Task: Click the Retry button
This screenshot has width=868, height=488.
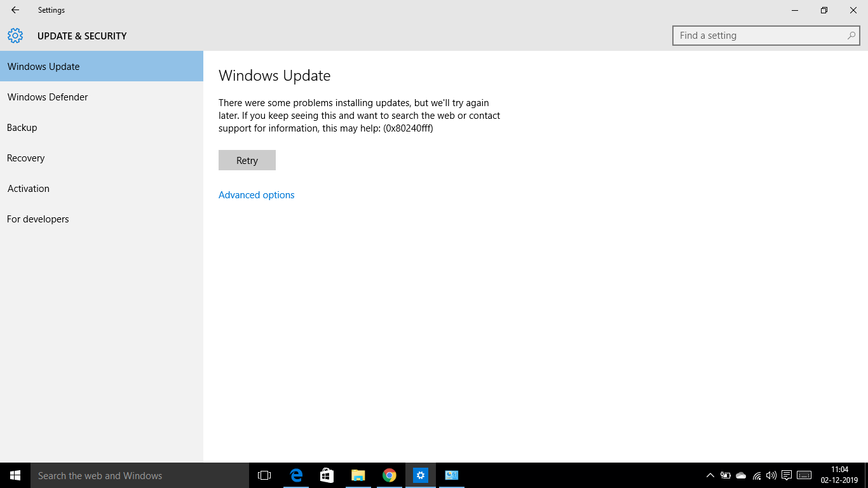Action: (x=247, y=160)
